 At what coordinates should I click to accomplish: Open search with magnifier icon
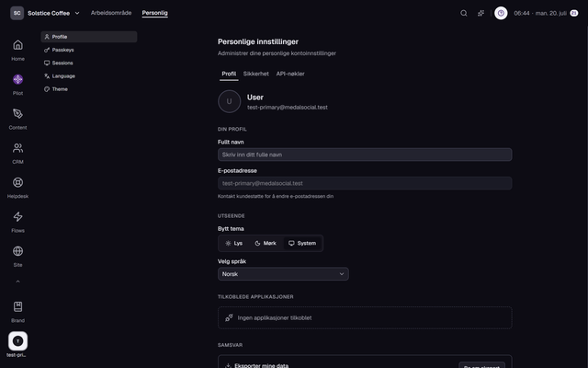(464, 13)
